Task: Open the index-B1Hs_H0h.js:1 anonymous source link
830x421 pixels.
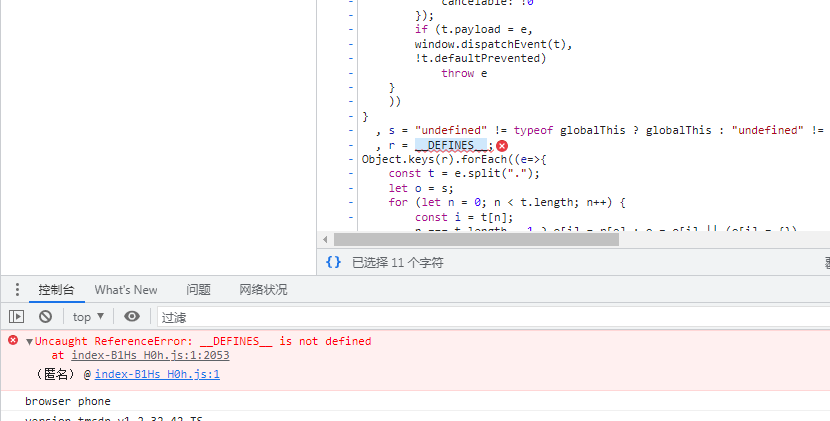Action: (x=157, y=374)
